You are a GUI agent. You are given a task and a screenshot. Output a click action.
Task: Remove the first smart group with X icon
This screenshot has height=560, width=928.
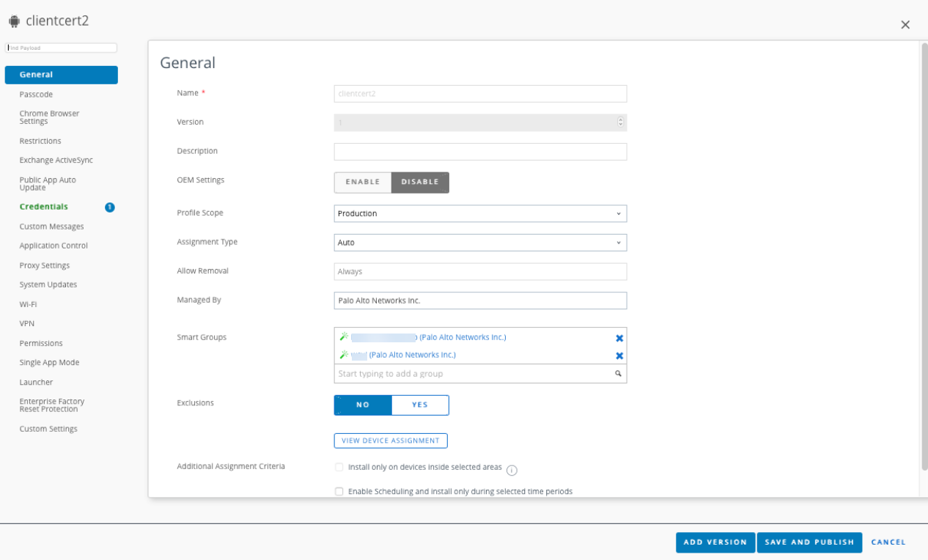[x=619, y=339]
